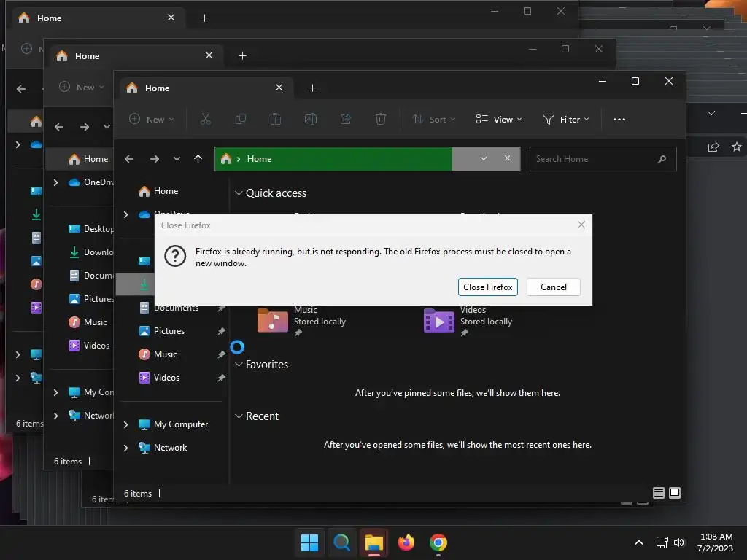The width and height of the screenshot is (747, 560).
Task: Expand My Computer in front window sidebar
Action: (125, 424)
